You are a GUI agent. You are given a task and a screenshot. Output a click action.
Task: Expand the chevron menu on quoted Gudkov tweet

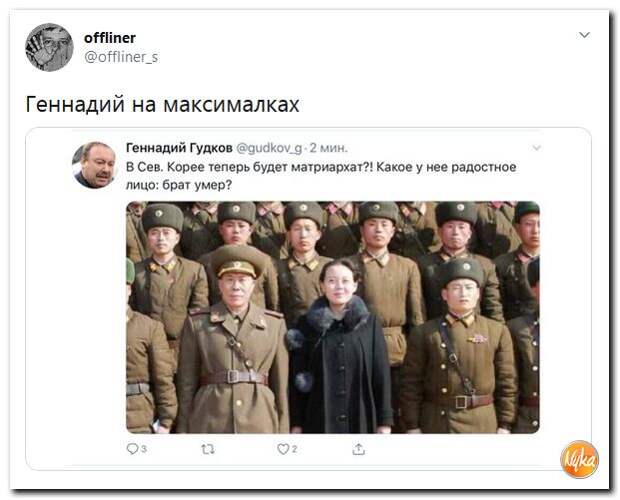click(537, 148)
